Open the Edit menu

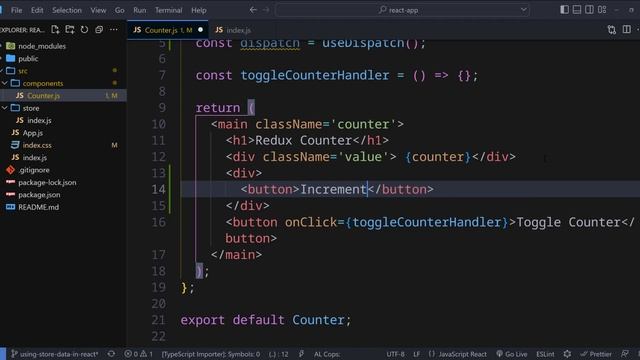point(37,10)
